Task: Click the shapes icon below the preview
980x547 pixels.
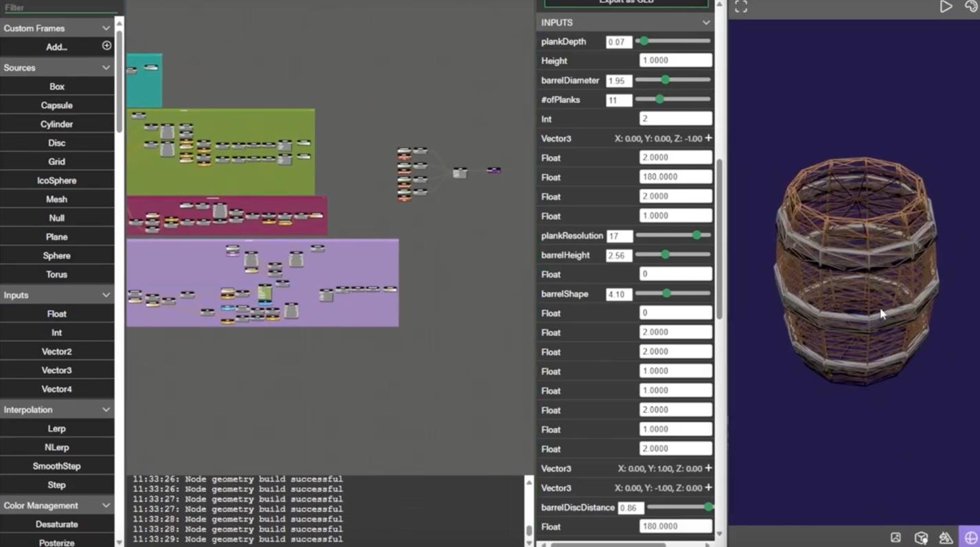Action: (x=946, y=537)
